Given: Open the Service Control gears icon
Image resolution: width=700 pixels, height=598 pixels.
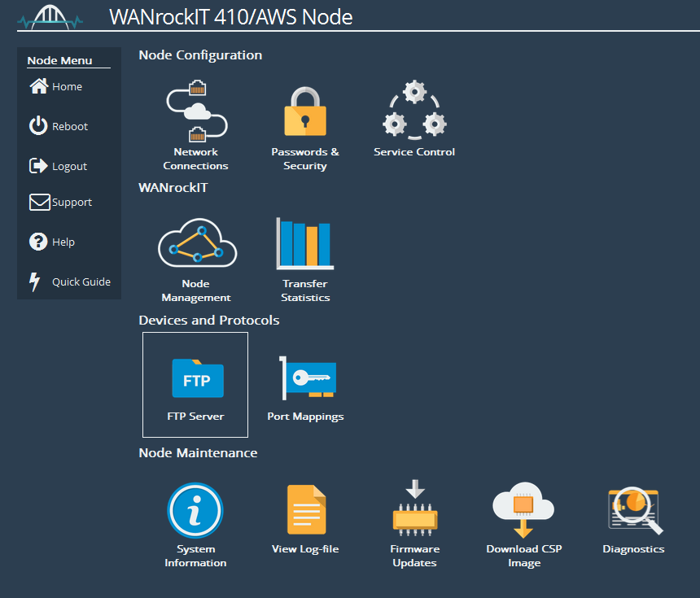Looking at the screenshot, I should tap(415, 110).
